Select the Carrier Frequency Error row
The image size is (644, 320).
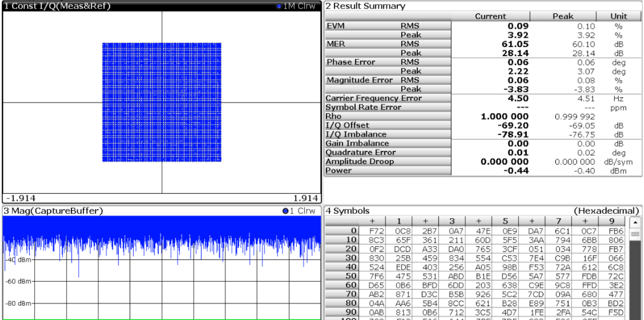pos(483,98)
